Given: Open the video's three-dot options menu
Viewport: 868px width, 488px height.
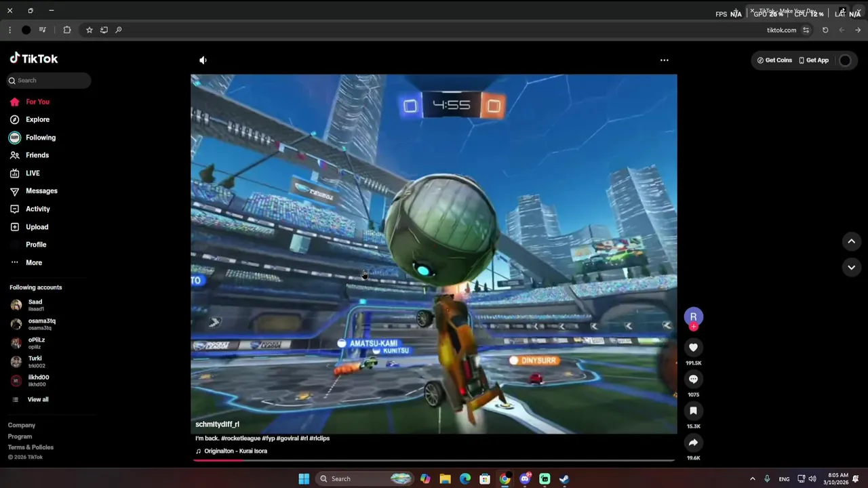Looking at the screenshot, I should (665, 60).
